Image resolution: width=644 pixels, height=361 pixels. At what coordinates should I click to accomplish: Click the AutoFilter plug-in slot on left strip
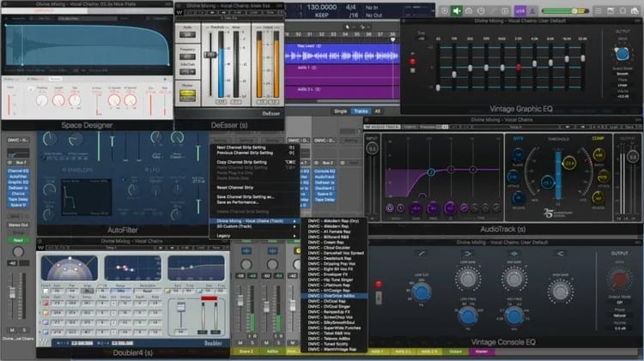(x=18, y=177)
